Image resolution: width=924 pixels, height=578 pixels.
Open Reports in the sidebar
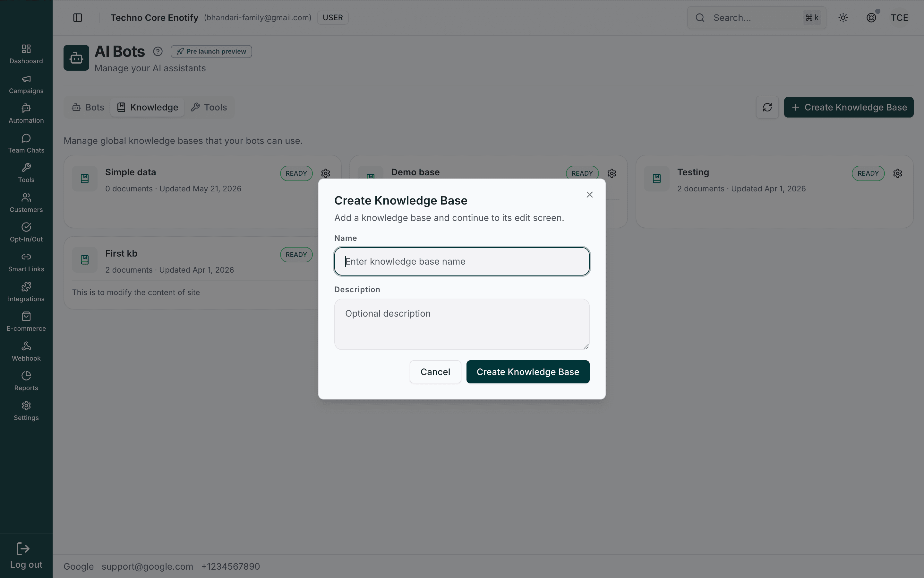click(x=26, y=381)
